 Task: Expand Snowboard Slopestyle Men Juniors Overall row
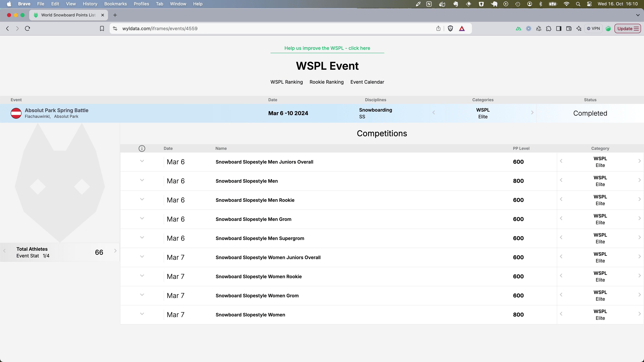tap(142, 161)
